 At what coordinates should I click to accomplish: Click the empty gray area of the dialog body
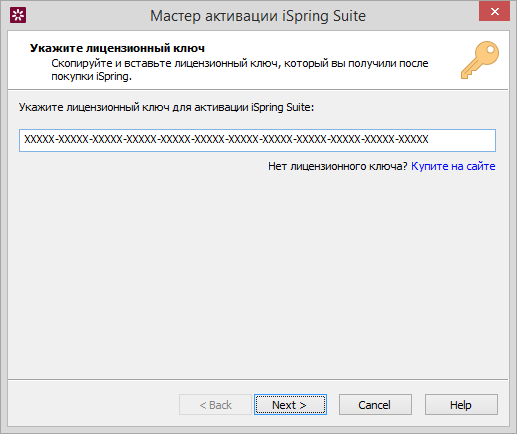click(x=257, y=273)
